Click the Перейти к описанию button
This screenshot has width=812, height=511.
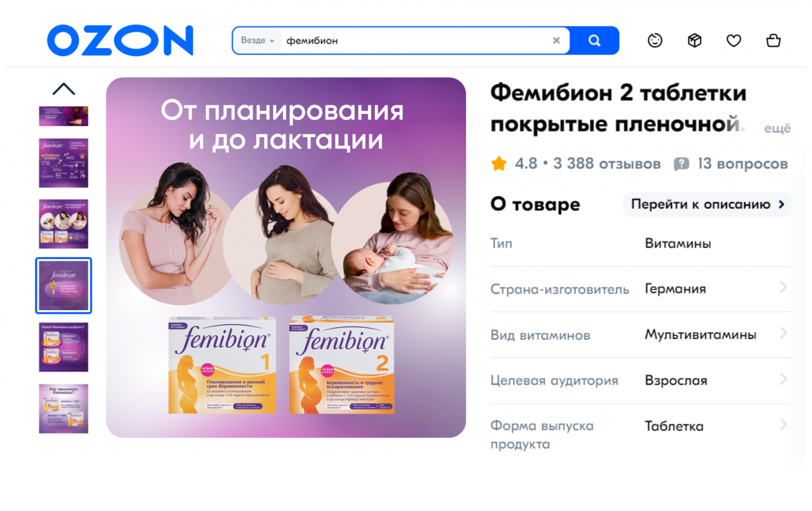tap(707, 205)
